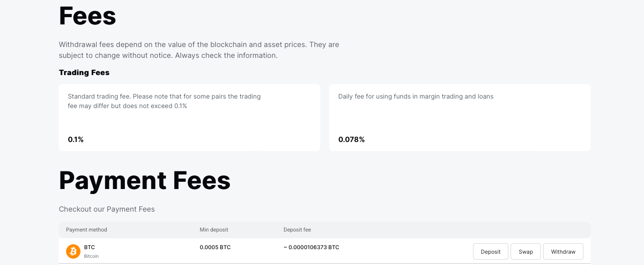Open the Deposit button for BTC

[491, 251]
